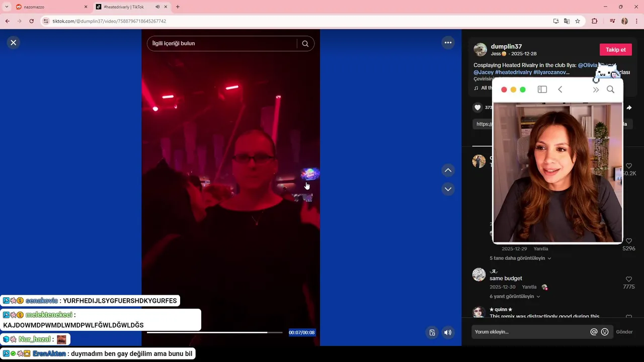
Task: Go back with browser back arrow
Action: coord(7,21)
